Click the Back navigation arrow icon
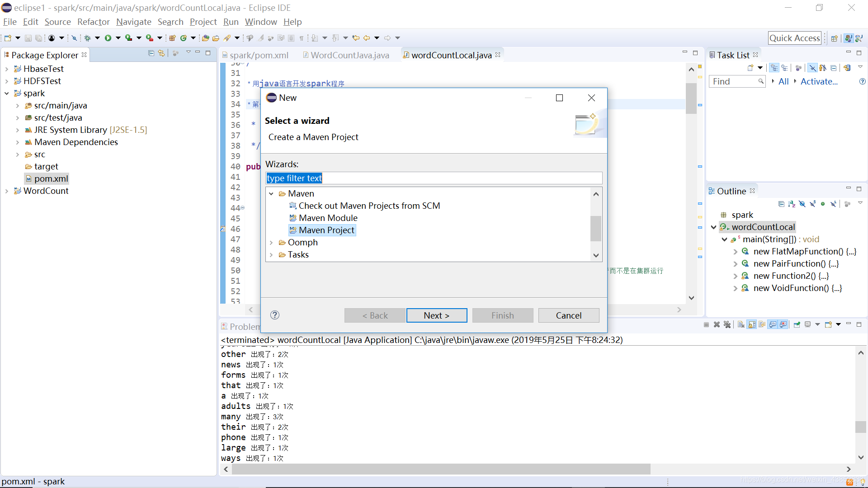This screenshot has width=868, height=488. (x=367, y=38)
